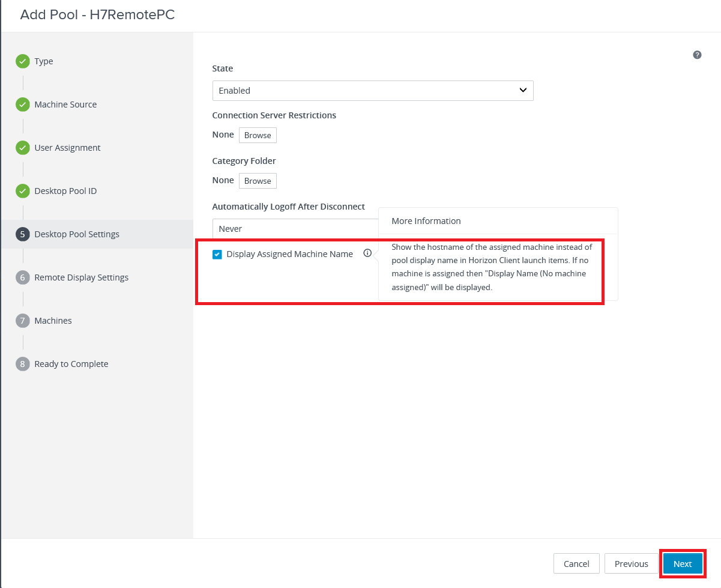Browse Connection Server Restrictions
721x588 pixels.
[x=258, y=135]
